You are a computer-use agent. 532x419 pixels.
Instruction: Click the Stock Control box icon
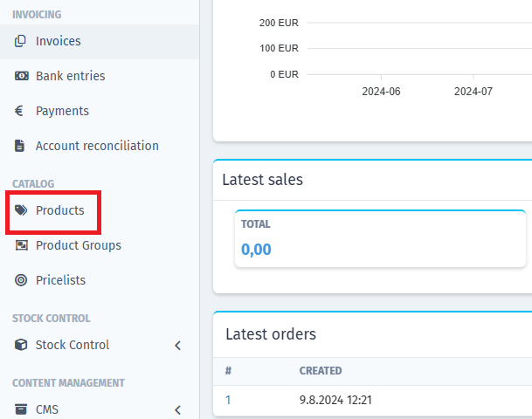tap(21, 345)
